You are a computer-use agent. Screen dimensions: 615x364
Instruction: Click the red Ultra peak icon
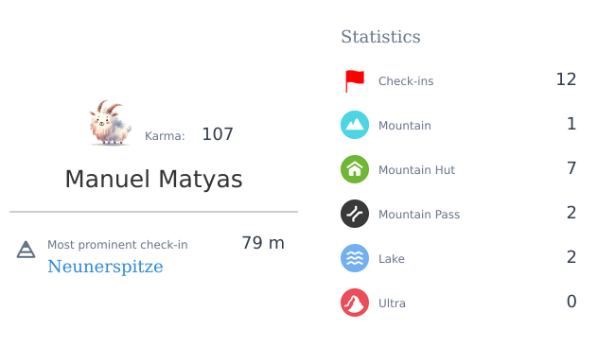click(355, 303)
